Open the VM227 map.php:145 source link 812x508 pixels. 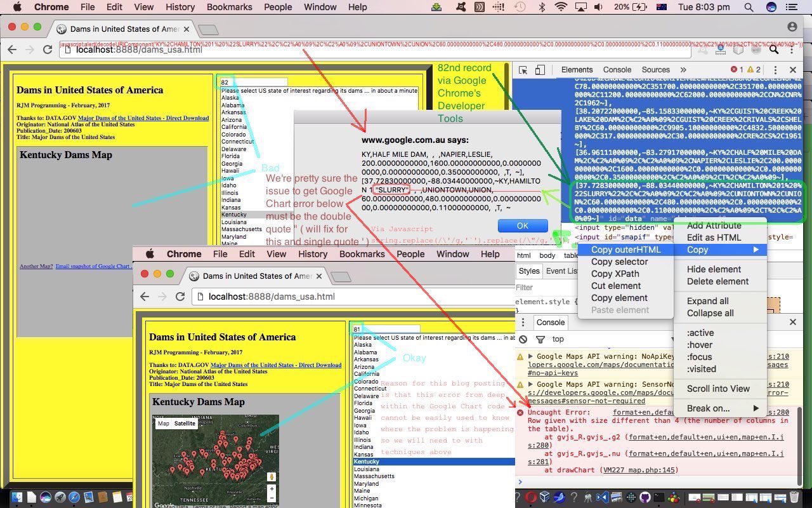point(640,470)
